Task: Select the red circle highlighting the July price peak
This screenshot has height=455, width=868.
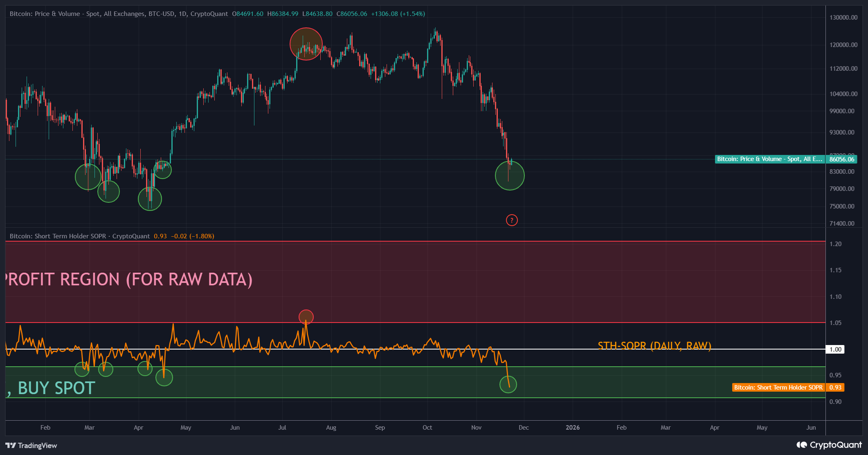Action: [x=306, y=43]
